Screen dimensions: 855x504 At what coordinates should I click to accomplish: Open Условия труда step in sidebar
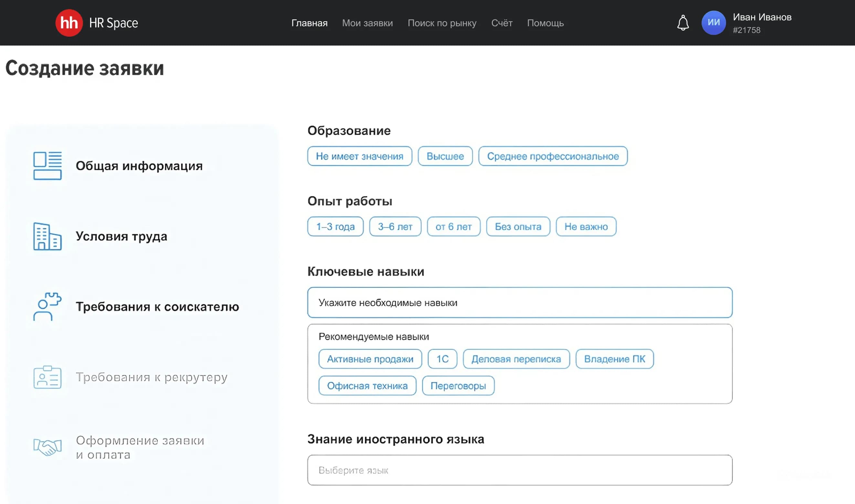(x=121, y=236)
